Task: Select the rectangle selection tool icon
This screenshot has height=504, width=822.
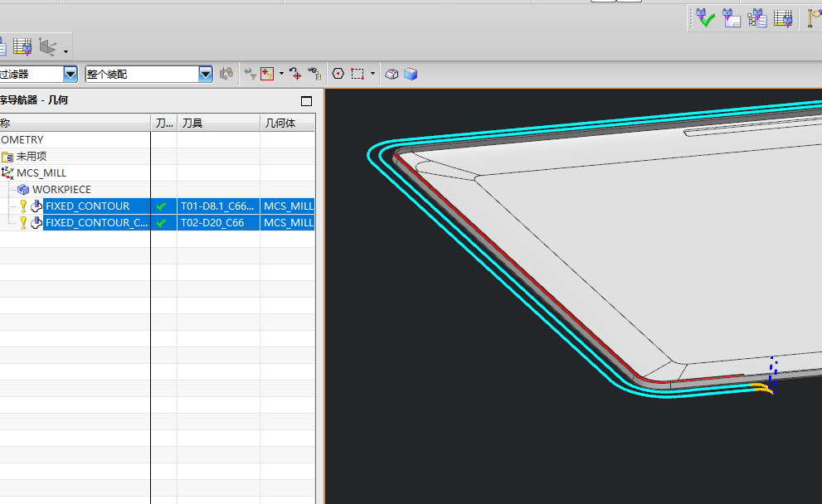Action: 357,74
